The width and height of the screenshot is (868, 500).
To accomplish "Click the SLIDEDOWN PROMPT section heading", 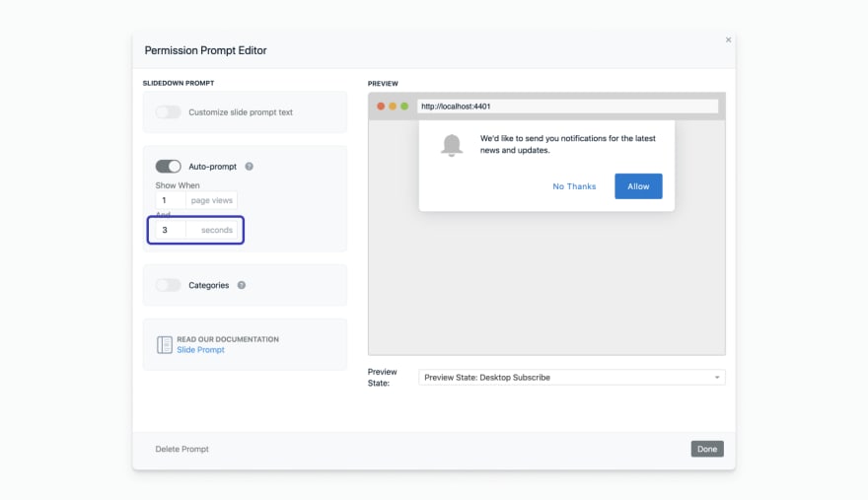I will pyautogui.click(x=179, y=83).
